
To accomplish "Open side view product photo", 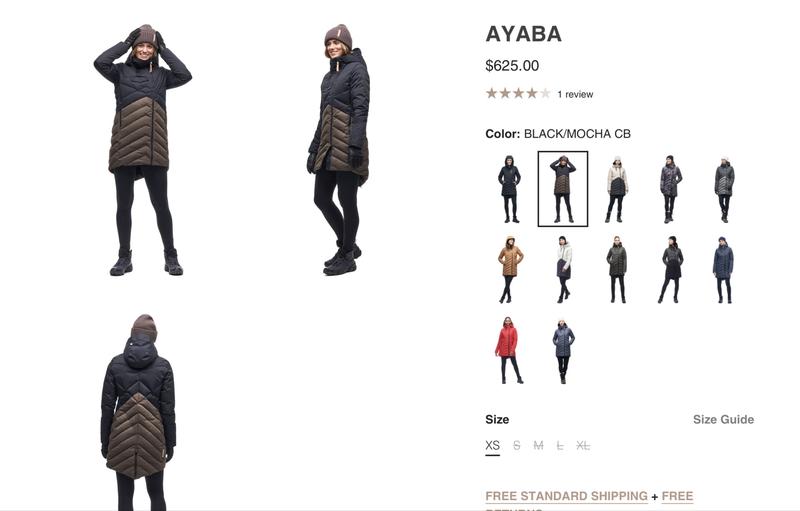I will [340, 150].
